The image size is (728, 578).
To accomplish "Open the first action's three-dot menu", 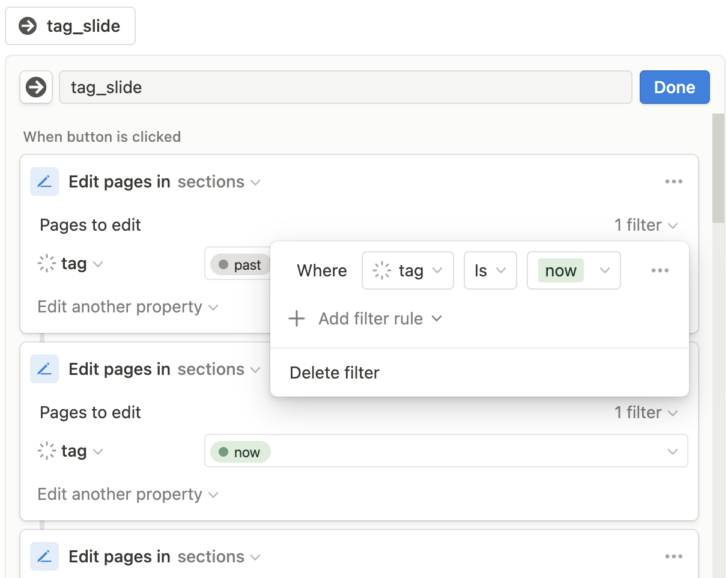I will [673, 181].
